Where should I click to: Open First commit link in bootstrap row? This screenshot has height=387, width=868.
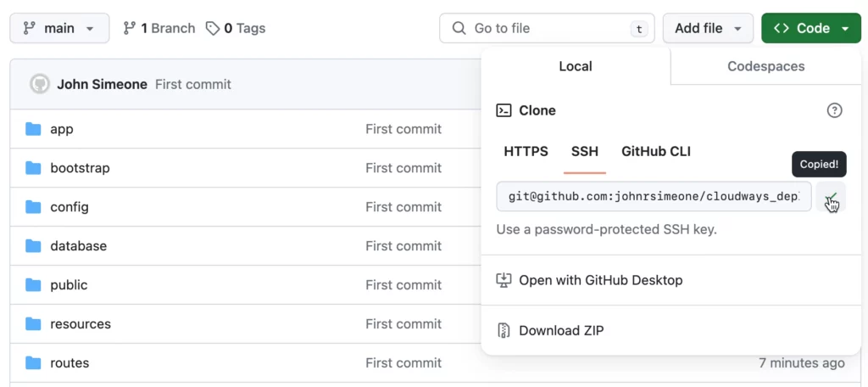click(403, 168)
